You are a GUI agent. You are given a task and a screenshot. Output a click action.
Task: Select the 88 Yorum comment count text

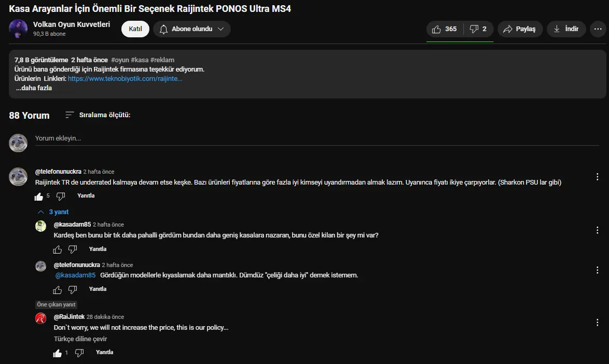[29, 116]
